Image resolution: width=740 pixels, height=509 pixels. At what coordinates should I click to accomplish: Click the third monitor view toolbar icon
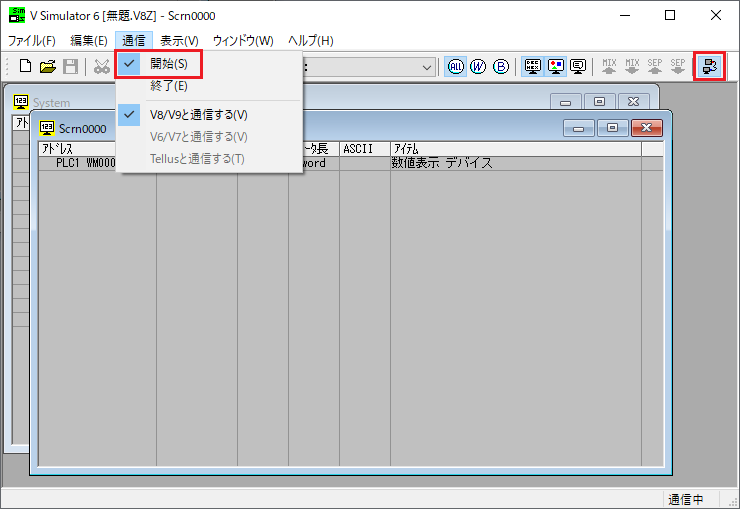[x=578, y=67]
